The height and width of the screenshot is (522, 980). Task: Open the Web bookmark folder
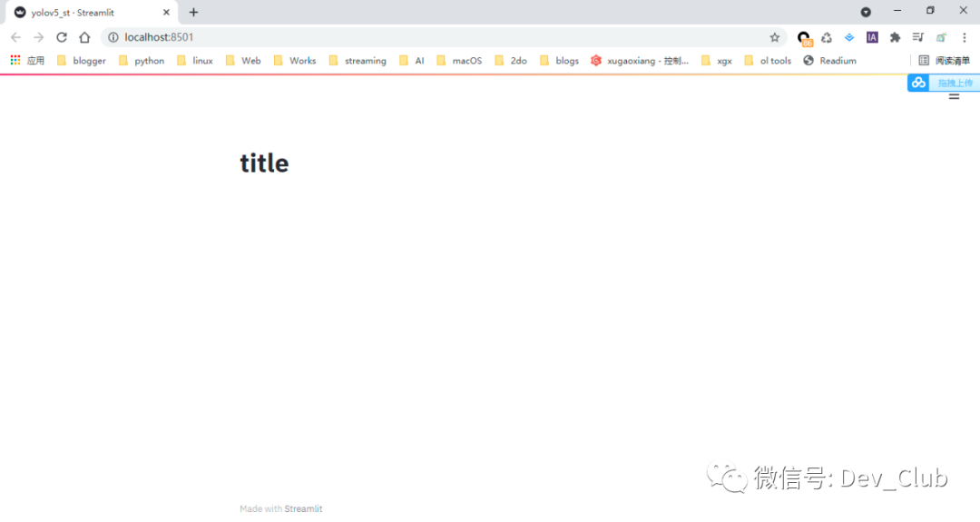point(243,61)
